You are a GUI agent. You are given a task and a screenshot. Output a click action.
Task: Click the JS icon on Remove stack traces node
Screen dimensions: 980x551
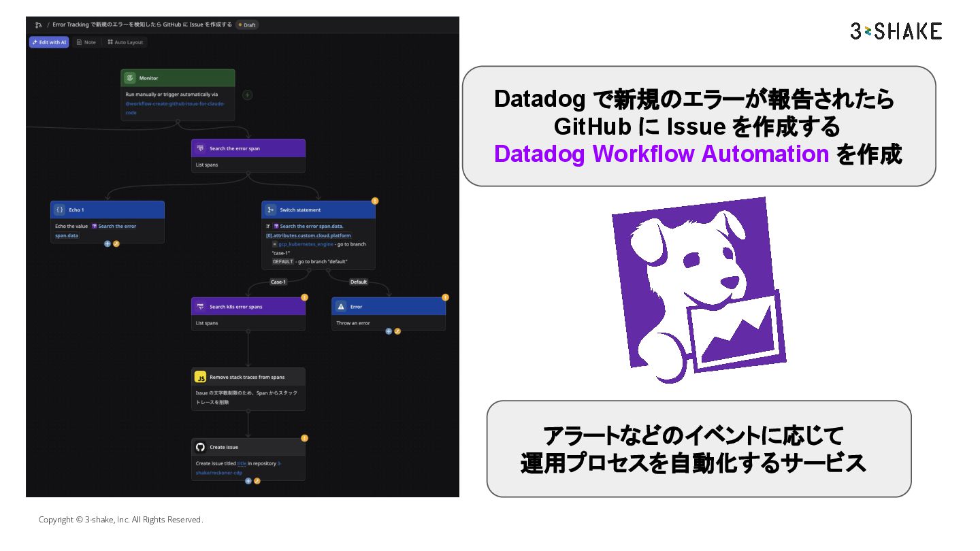pos(200,377)
